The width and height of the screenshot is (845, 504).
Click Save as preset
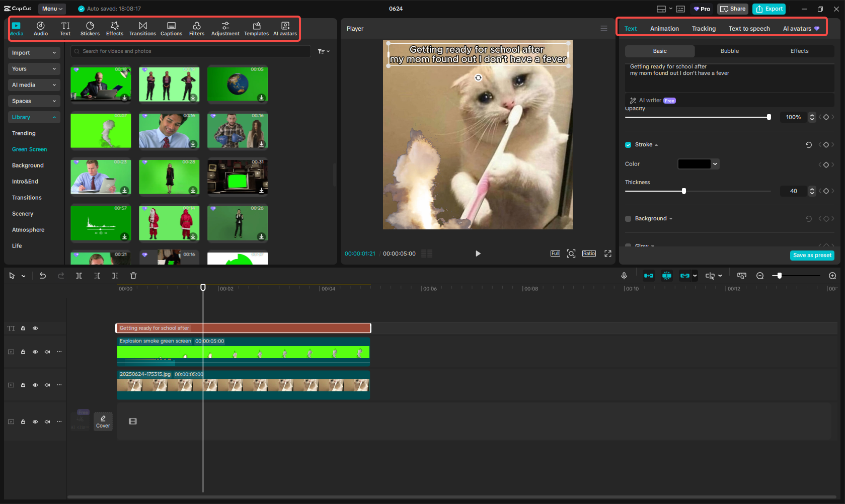pos(812,255)
